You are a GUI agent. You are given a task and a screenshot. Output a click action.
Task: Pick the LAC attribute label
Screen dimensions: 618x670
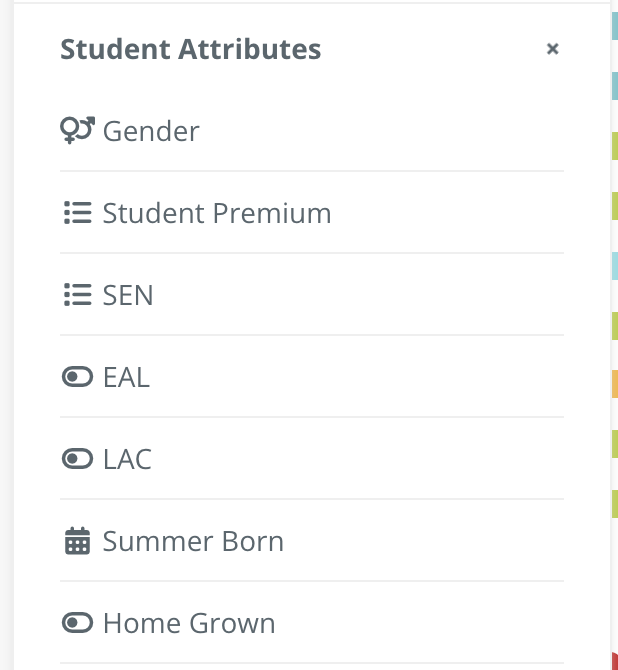(127, 459)
